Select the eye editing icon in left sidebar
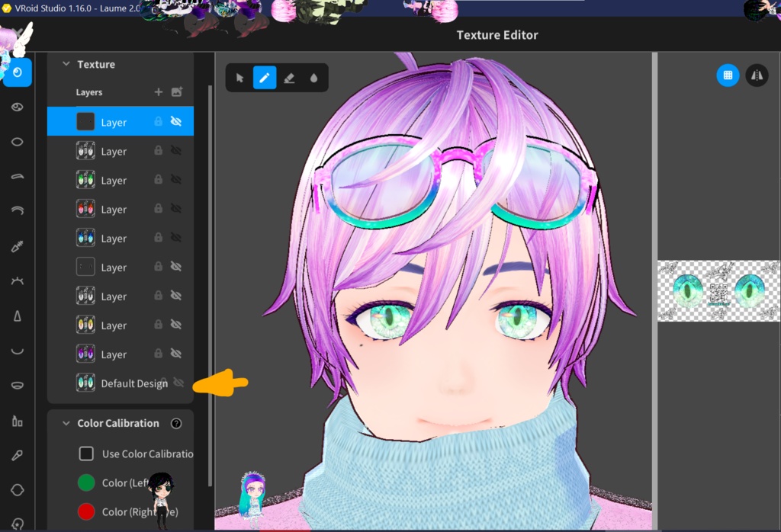The width and height of the screenshot is (781, 532). click(17, 107)
